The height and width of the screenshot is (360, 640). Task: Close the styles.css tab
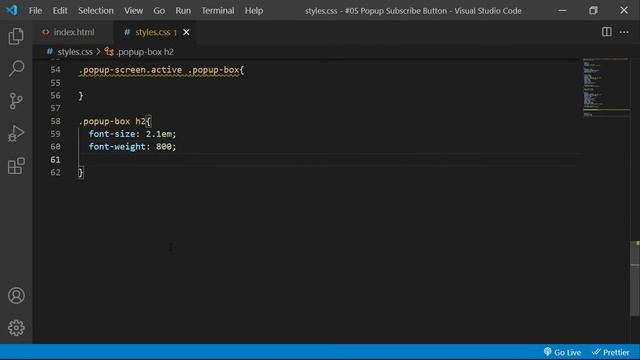tap(186, 32)
